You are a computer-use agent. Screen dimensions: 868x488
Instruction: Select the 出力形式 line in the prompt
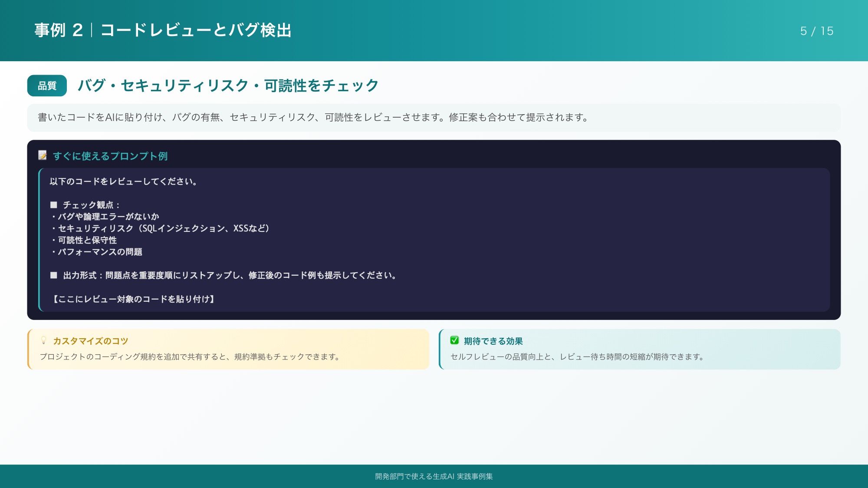[224, 275]
